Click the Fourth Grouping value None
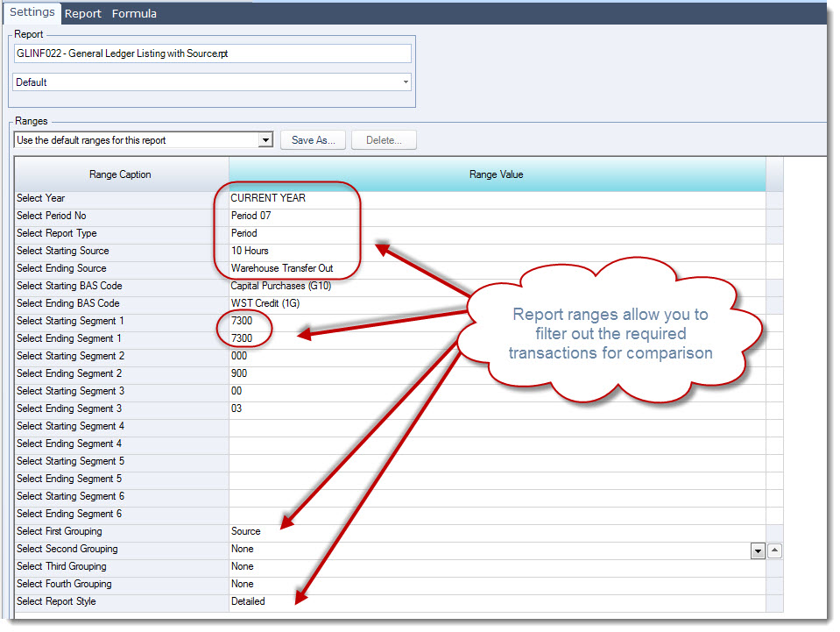 (498, 584)
